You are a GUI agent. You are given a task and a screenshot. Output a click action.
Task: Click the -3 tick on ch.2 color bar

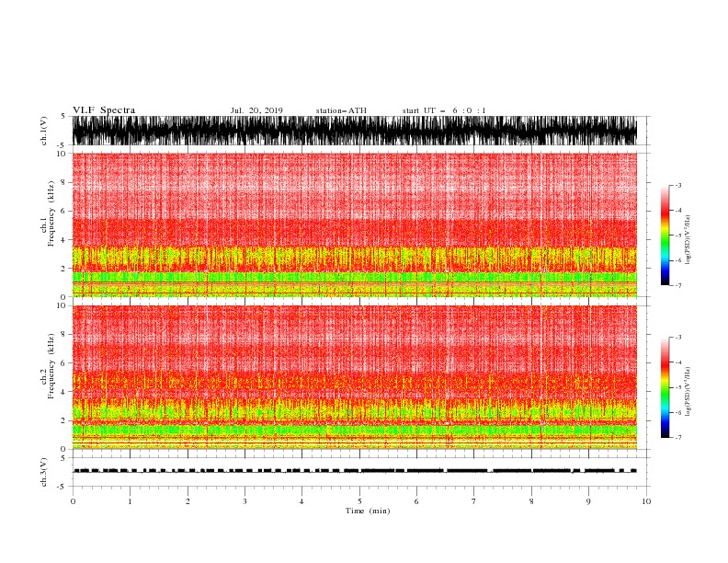[677, 338]
